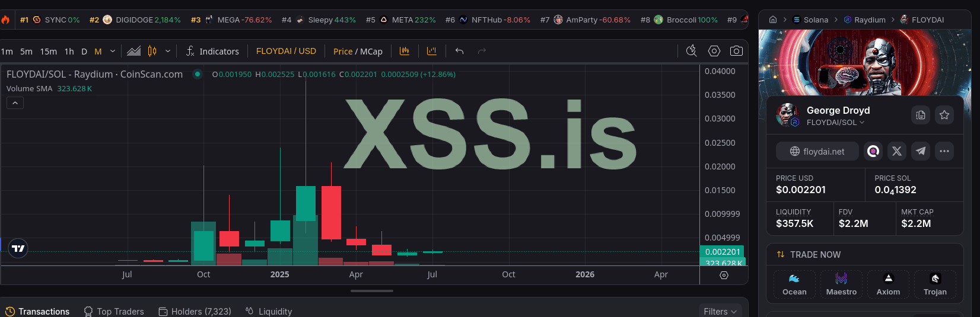Select trending #4 Sleepy token

tap(319, 20)
